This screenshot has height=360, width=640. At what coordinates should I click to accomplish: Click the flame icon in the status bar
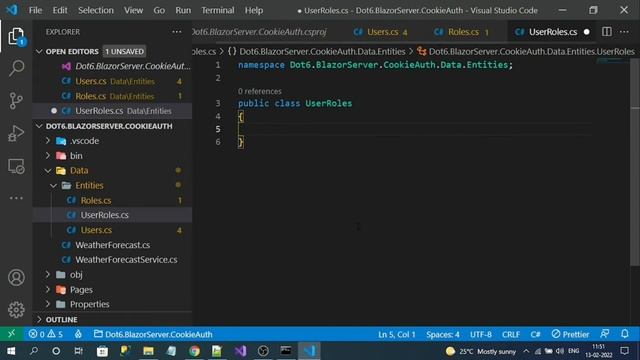click(78, 334)
